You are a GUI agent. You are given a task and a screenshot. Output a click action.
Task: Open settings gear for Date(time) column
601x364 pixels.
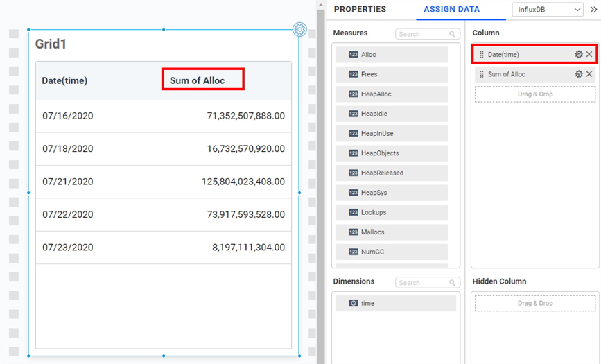578,54
